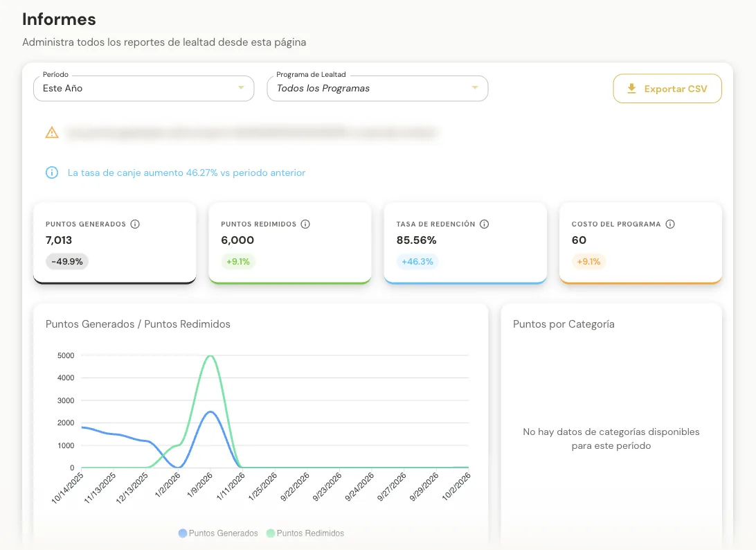This screenshot has height=550, width=756.
Task: Click the No hay datos de categorías message
Action: click(611, 438)
